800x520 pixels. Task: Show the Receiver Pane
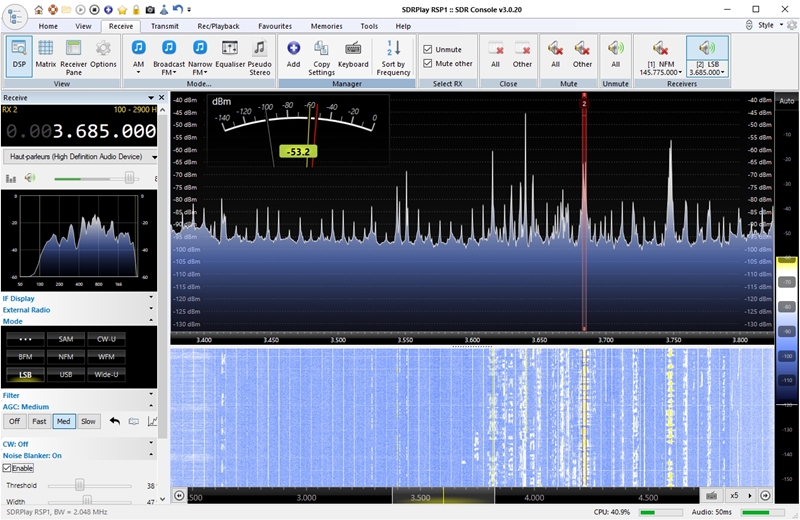click(x=73, y=57)
